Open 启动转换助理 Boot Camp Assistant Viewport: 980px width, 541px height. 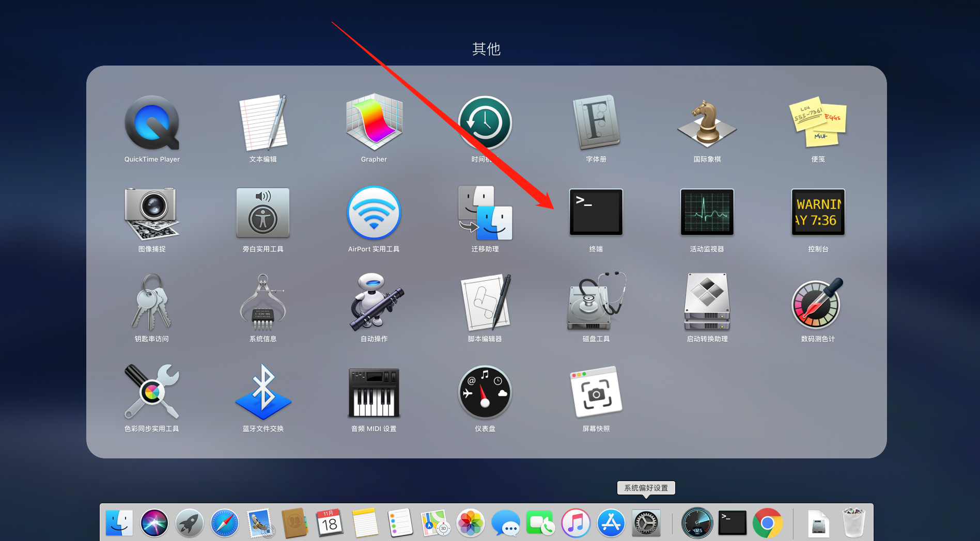(x=707, y=303)
